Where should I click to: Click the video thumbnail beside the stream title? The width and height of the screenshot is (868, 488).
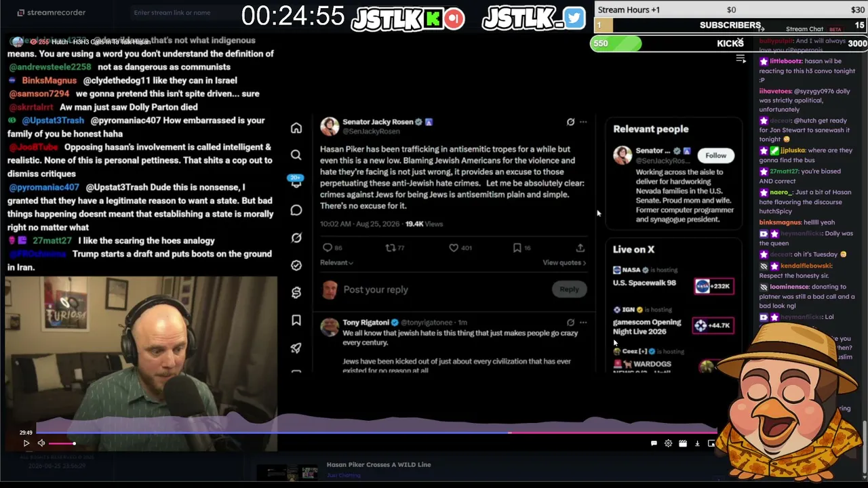click(288, 472)
